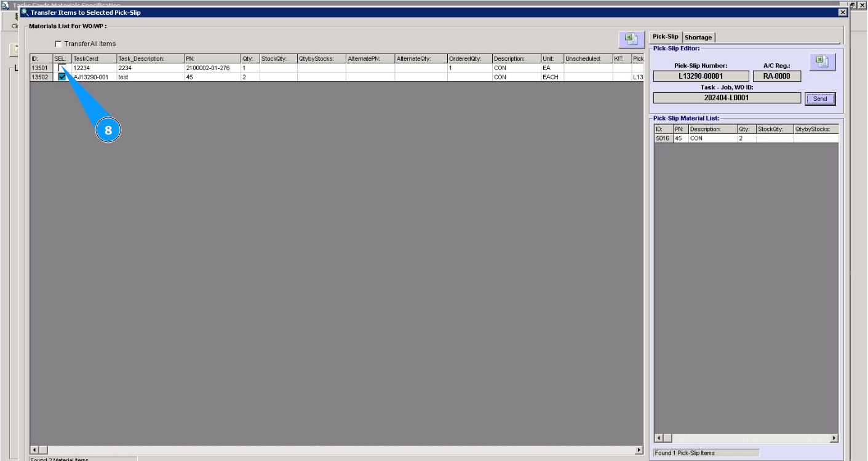Click the OrderedQty: column header
Screen dimensions: 868x461
pos(469,59)
